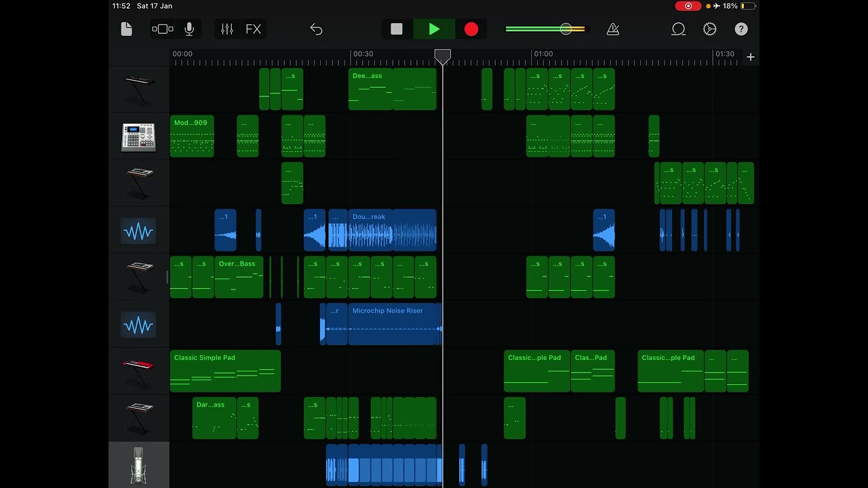Select the Dar...ass region

point(214,418)
